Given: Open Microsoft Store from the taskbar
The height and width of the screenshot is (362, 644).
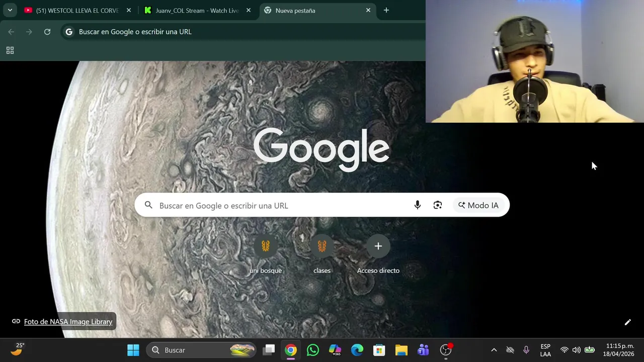Looking at the screenshot, I should point(379,350).
